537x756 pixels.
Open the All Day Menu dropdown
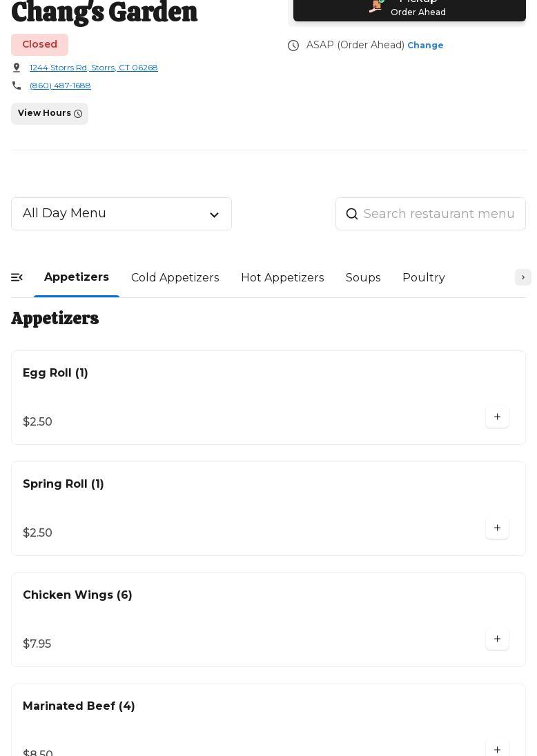[121, 214]
